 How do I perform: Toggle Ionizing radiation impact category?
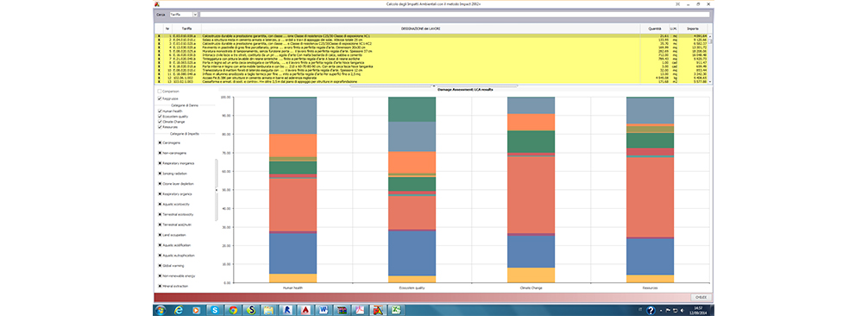pos(160,174)
